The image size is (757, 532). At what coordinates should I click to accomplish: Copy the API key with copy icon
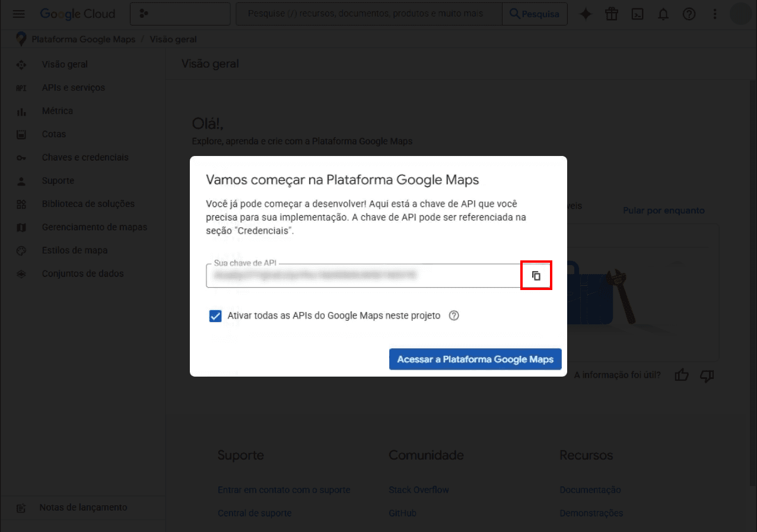(536, 276)
